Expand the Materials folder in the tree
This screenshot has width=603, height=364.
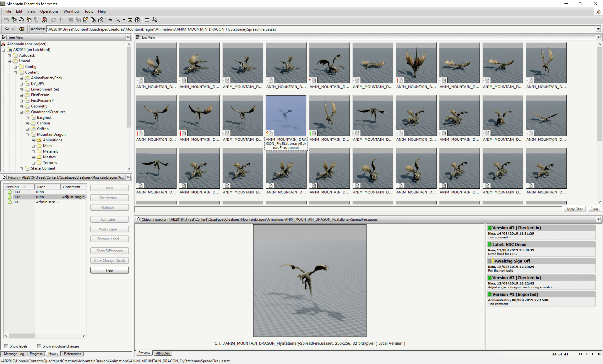coord(33,152)
